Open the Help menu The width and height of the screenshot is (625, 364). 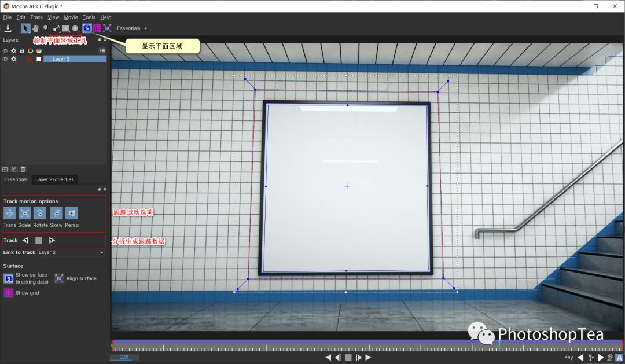(106, 17)
